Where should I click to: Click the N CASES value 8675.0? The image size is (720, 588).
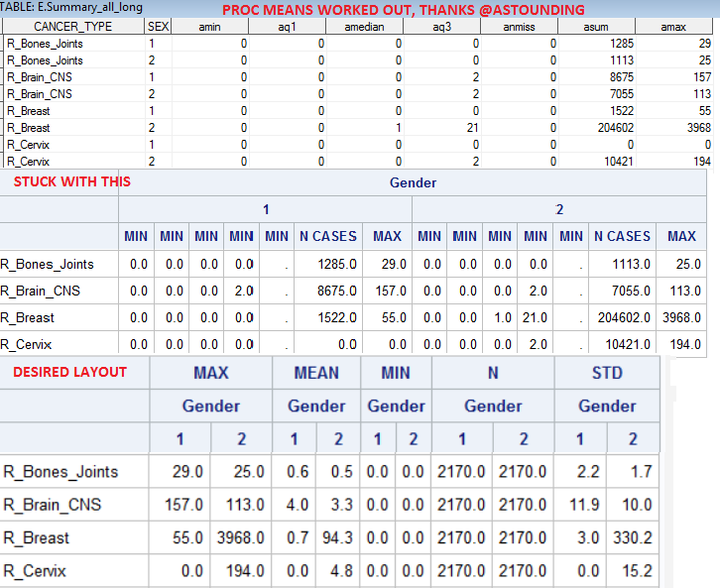tap(336, 291)
